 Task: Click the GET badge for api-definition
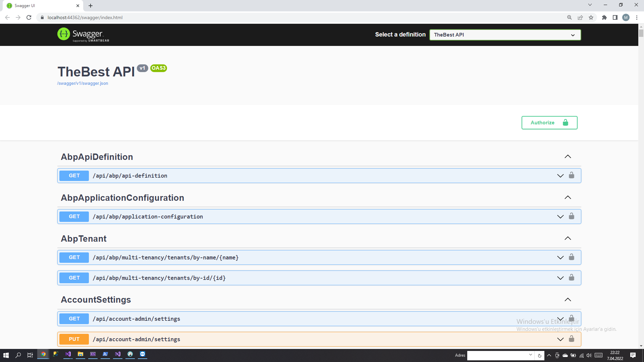74,176
